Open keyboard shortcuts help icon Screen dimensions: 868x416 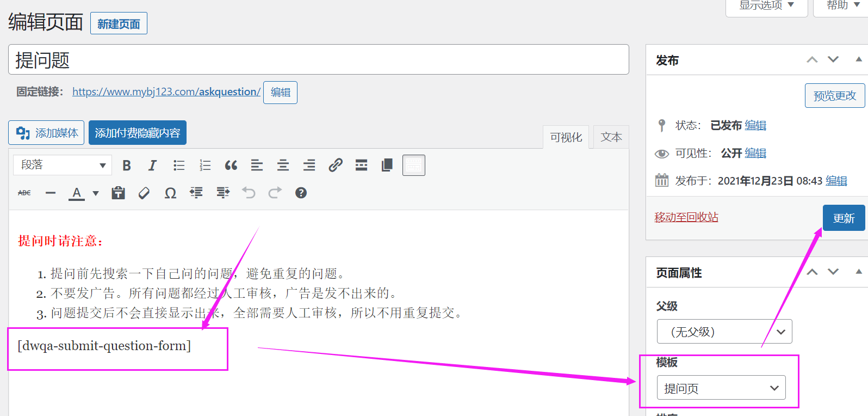point(301,193)
